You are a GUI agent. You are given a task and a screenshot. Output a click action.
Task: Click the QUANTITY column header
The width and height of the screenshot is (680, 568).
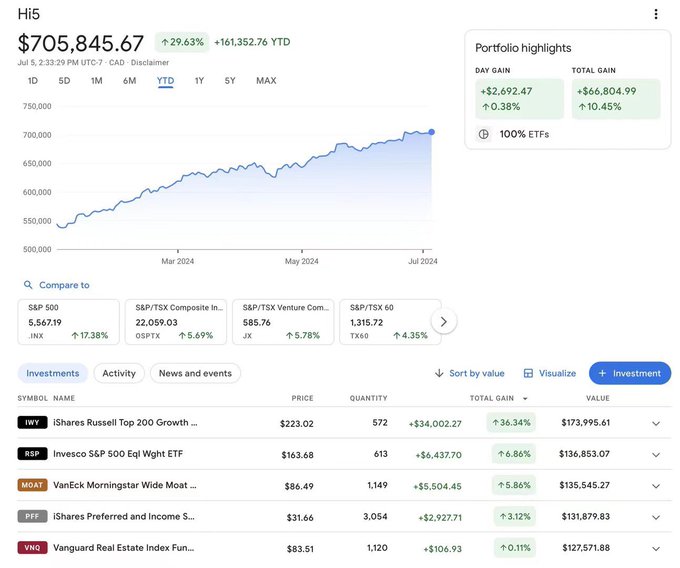(x=369, y=398)
